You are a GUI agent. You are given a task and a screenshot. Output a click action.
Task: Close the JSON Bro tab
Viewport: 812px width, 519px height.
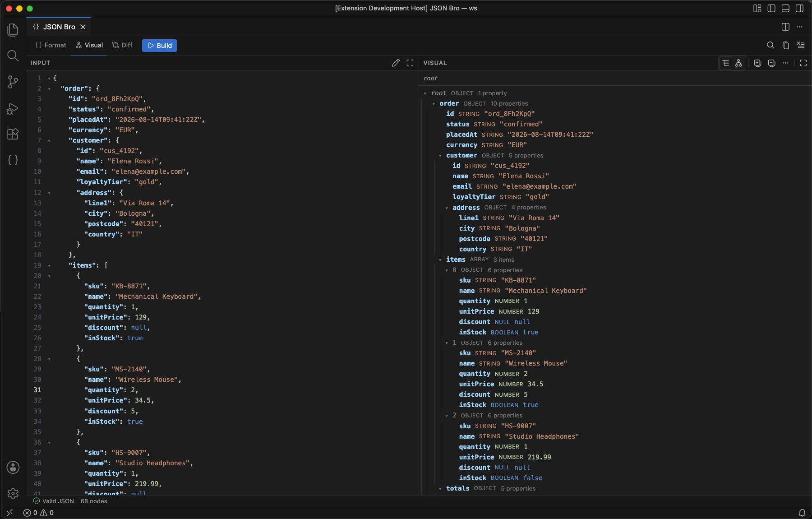tap(83, 27)
